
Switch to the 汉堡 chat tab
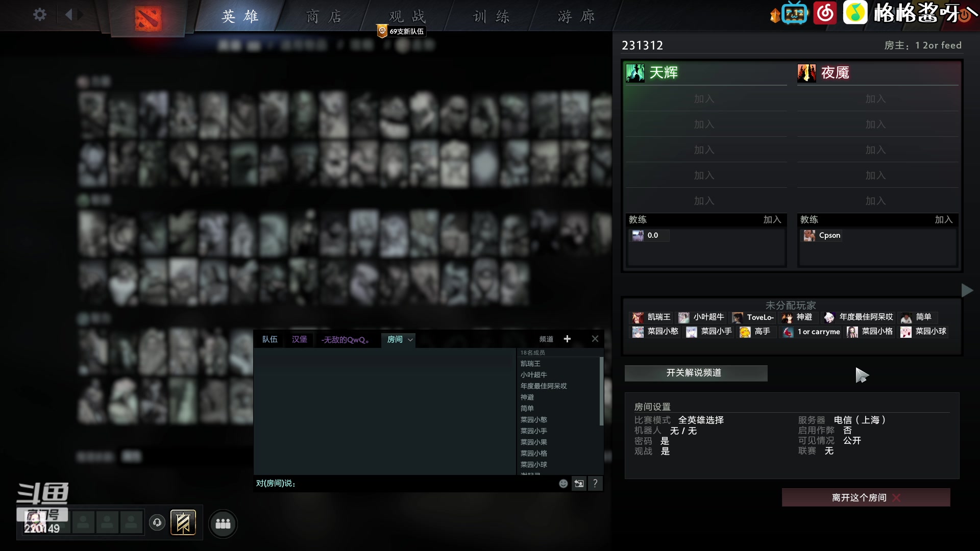[300, 339]
